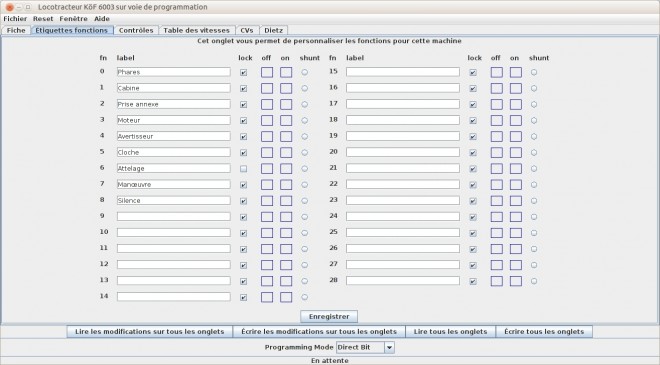This screenshot has height=365, width=660.
Task: Click the label field for function 9
Action: click(174, 216)
